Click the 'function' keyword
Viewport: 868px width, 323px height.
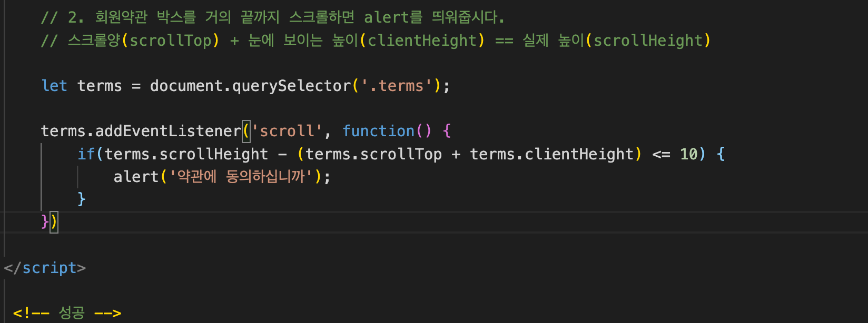pyautogui.click(x=378, y=131)
